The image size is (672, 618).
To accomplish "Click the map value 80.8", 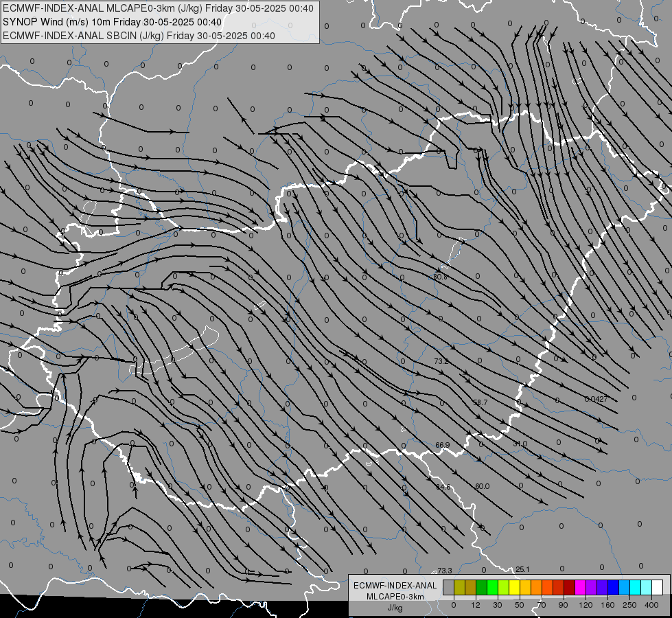I will 440,277.
